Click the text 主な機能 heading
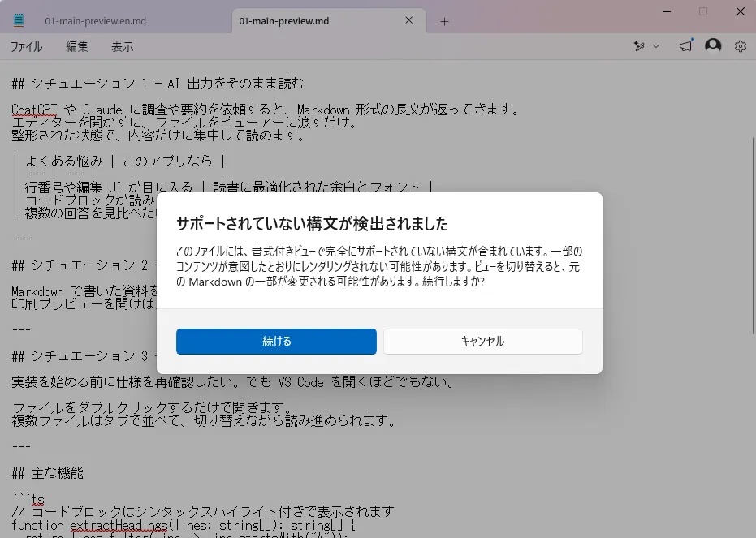The height and width of the screenshot is (538, 756). (58, 473)
